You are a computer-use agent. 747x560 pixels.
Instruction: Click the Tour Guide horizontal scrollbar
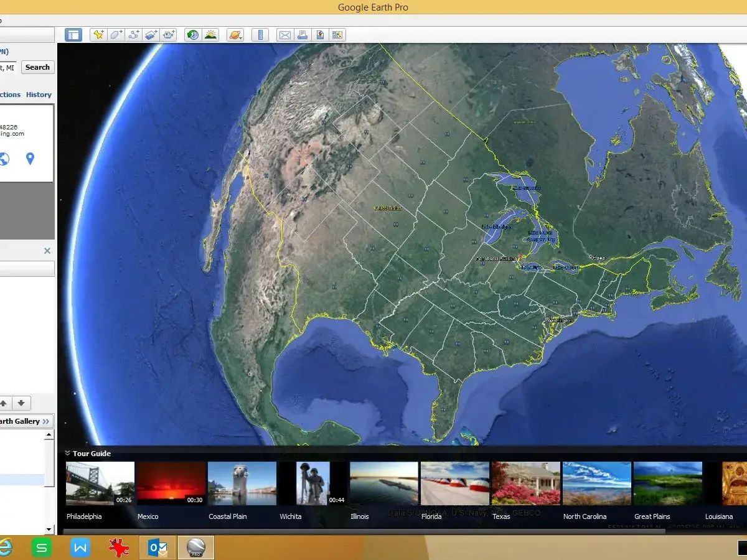point(364,531)
